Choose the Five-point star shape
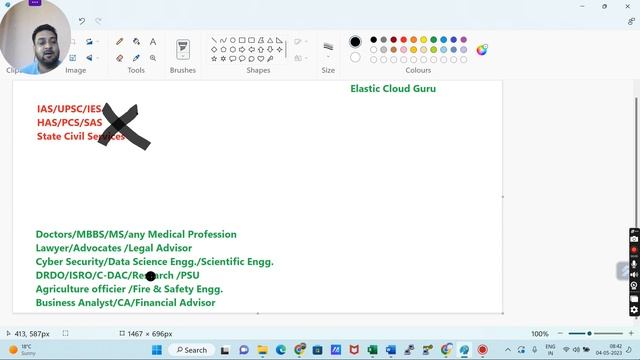 tap(214, 59)
